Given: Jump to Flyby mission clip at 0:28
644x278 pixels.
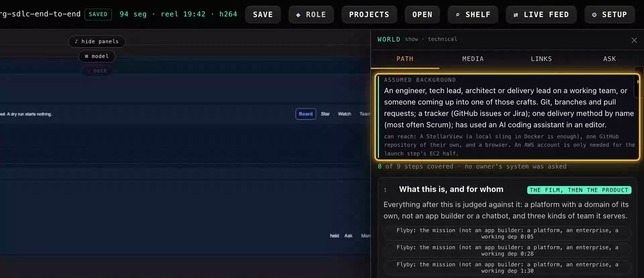Looking at the screenshot, I should (507, 251).
